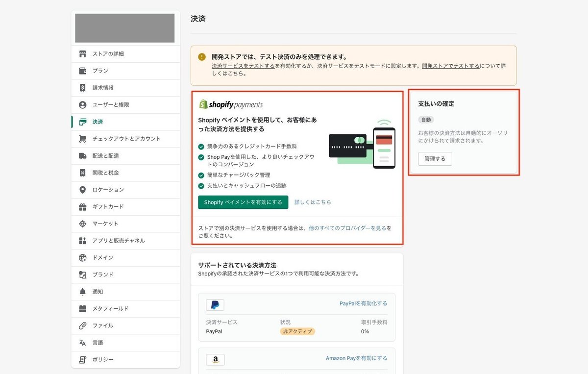Open 決済サービスをテストする link in banner
The width and height of the screenshot is (588, 374).
pyautogui.click(x=243, y=66)
